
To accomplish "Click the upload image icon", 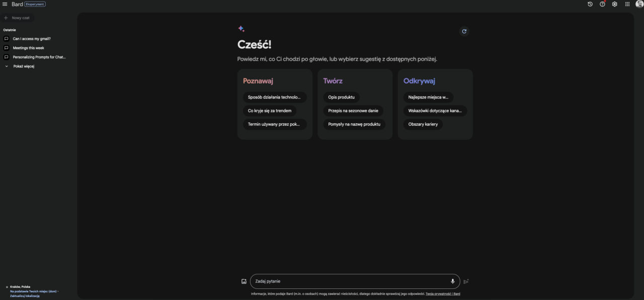I will pyautogui.click(x=244, y=281).
